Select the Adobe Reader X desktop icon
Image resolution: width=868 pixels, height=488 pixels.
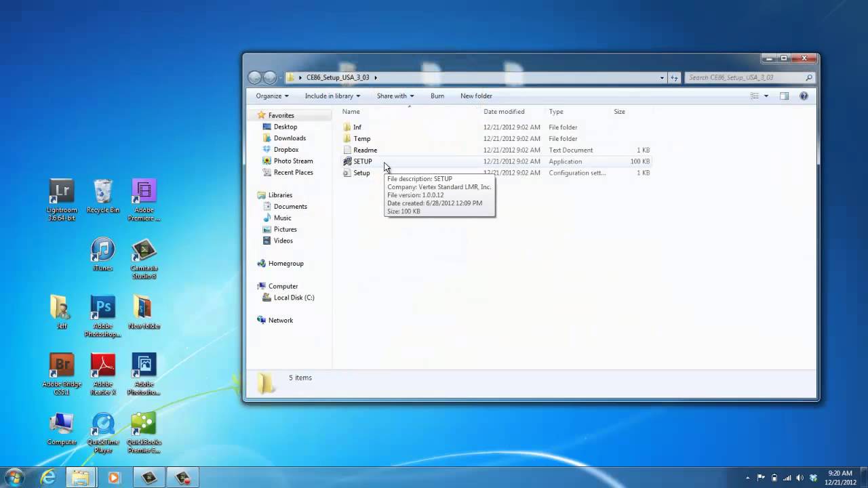tap(103, 374)
